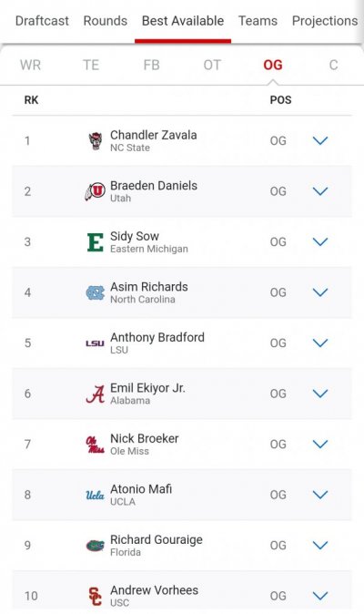
Task: Click the Utah Utes logo
Action: (95, 191)
